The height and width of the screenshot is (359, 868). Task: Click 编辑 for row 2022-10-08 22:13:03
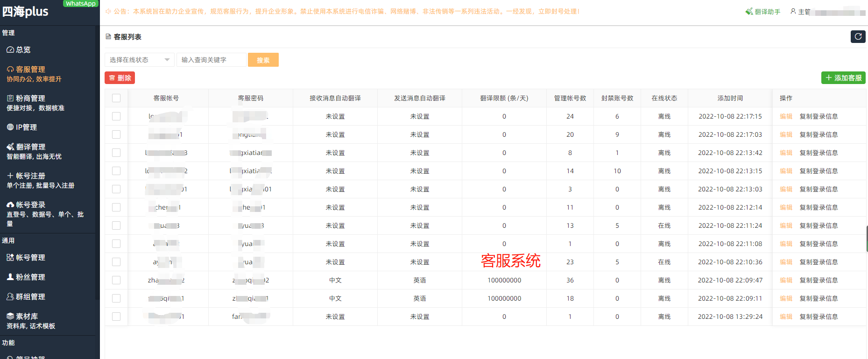click(x=786, y=189)
